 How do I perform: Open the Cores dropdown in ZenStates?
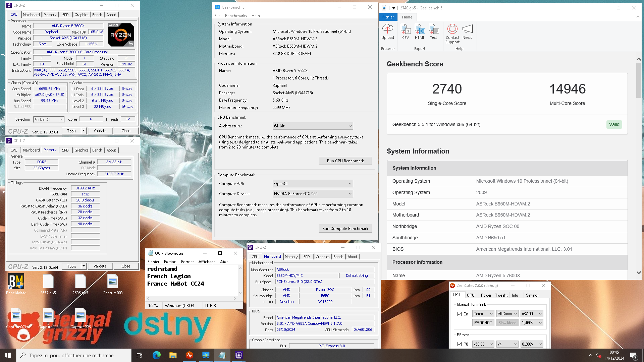coord(483,314)
